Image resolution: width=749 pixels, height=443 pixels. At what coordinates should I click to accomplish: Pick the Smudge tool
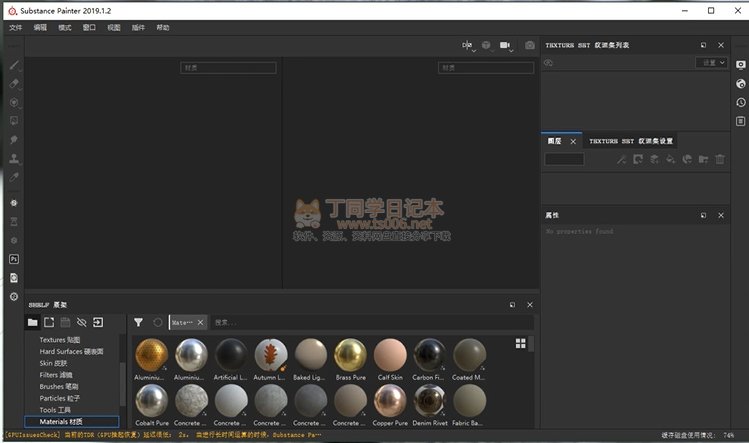pos(14,139)
